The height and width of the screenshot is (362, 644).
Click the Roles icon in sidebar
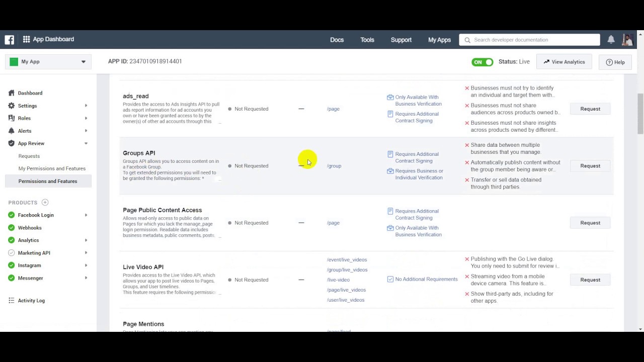point(12,118)
